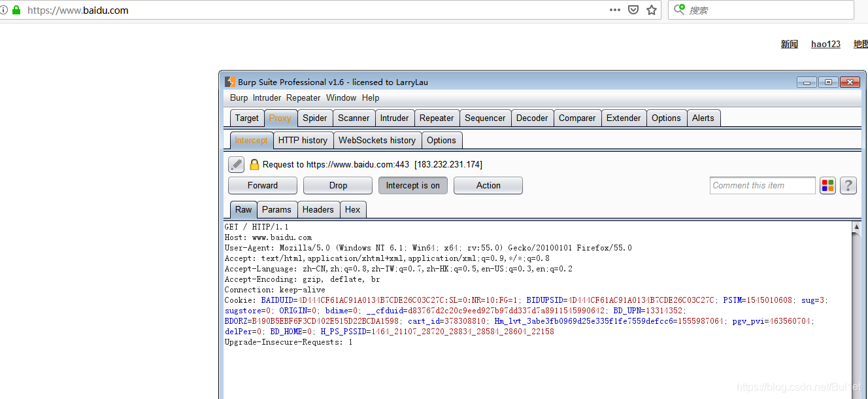Click the Burp Suite logo in title bar

(x=230, y=82)
